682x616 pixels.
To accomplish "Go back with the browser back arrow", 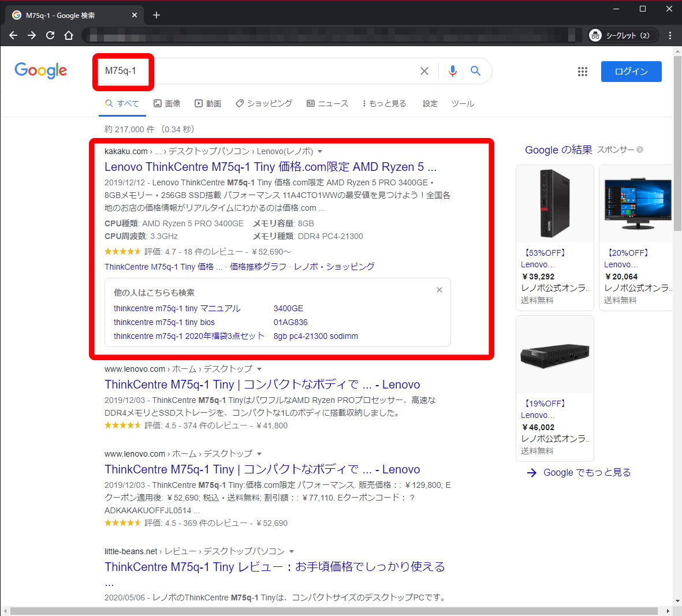I will [x=13, y=36].
